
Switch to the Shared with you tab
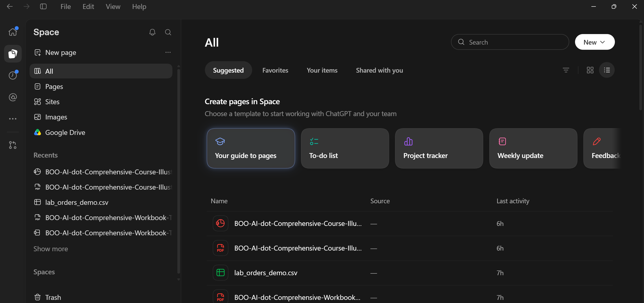pos(379,70)
